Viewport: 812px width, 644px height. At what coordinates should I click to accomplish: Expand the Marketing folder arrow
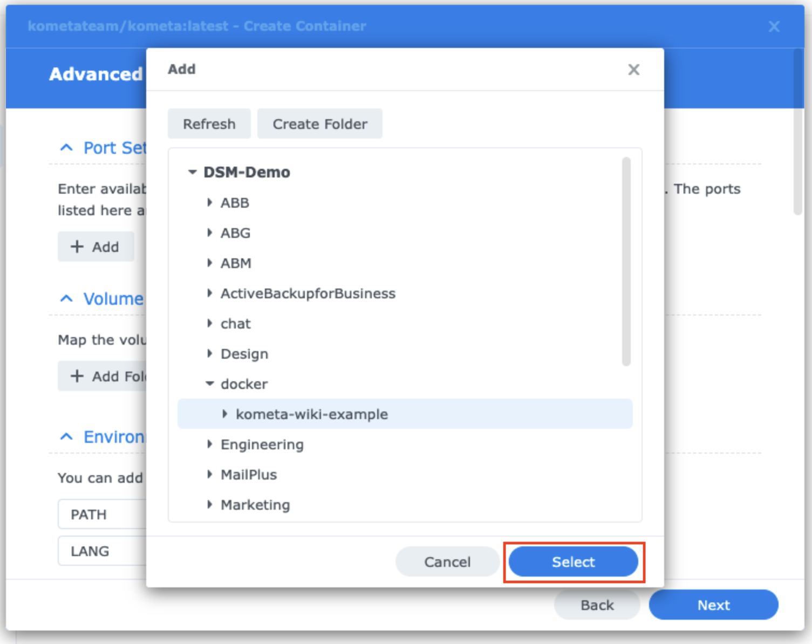tap(209, 504)
